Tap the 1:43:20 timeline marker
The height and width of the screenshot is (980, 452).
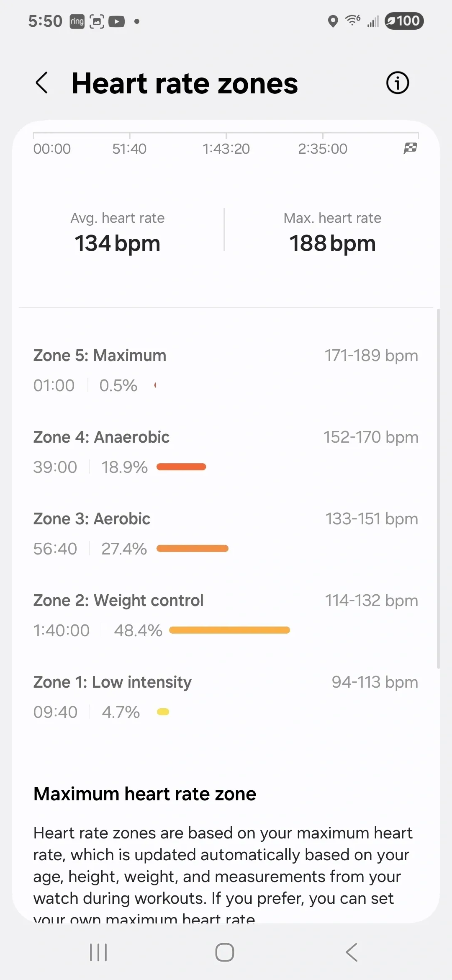point(226,149)
